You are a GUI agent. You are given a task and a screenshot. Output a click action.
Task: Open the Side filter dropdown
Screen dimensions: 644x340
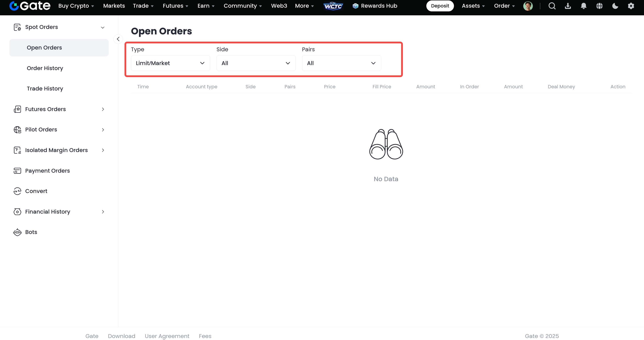click(x=256, y=63)
